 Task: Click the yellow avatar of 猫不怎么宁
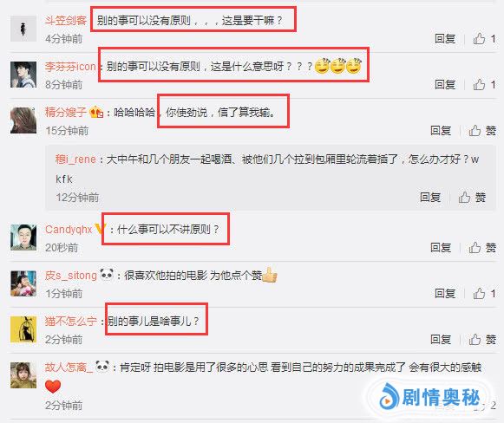coord(23,329)
